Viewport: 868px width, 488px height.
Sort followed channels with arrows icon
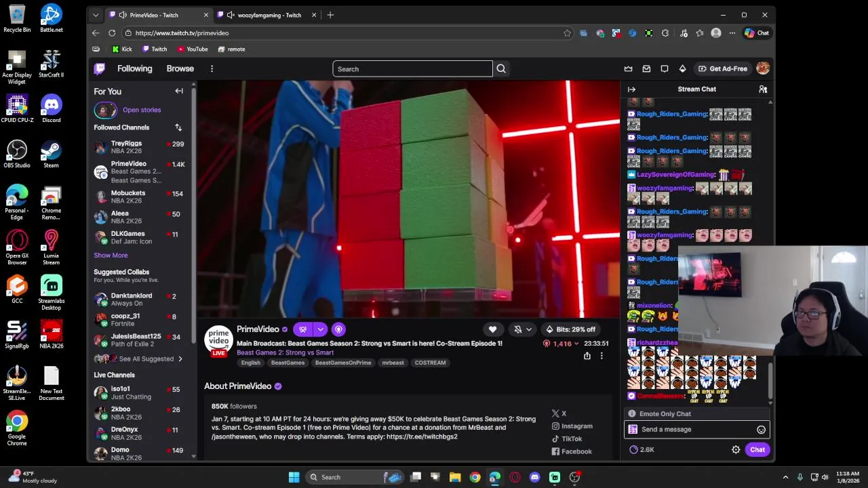178,127
